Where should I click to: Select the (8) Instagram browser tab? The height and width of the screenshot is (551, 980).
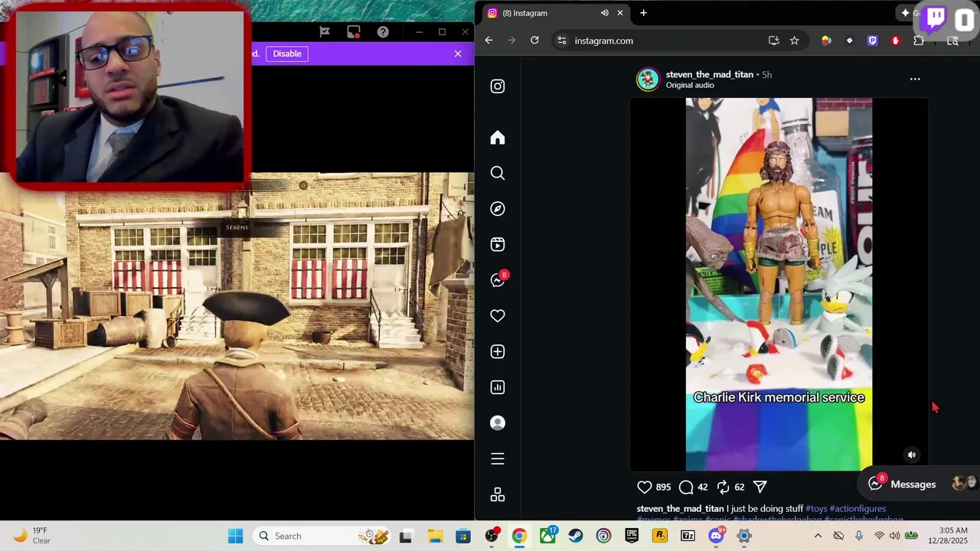pos(555,13)
